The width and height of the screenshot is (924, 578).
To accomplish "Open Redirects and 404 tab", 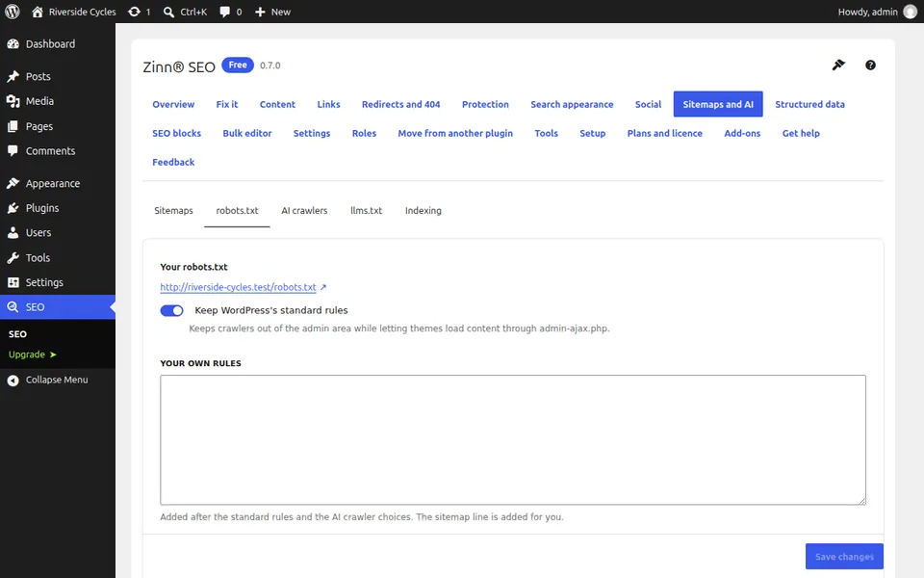I will click(x=400, y=104).
